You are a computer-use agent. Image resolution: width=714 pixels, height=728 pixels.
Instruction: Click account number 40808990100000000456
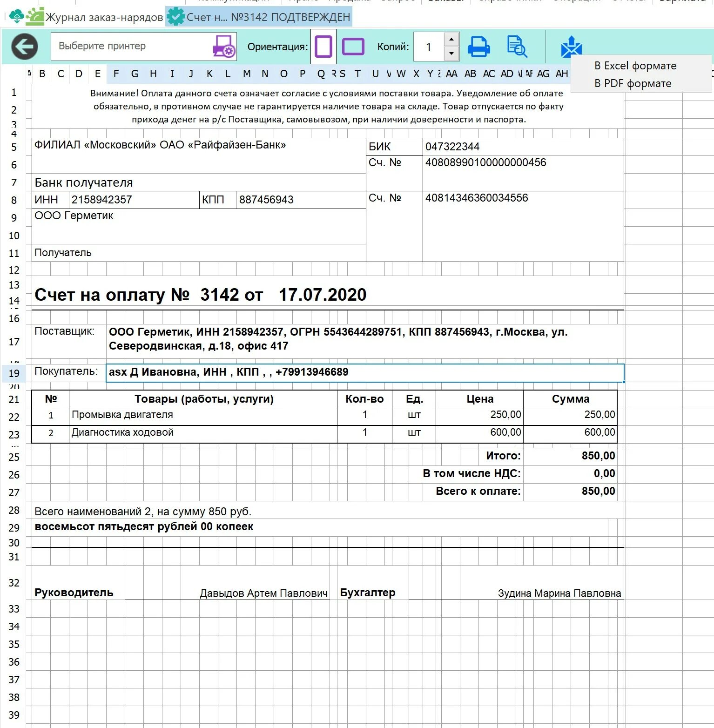click(x=485, y=162)
